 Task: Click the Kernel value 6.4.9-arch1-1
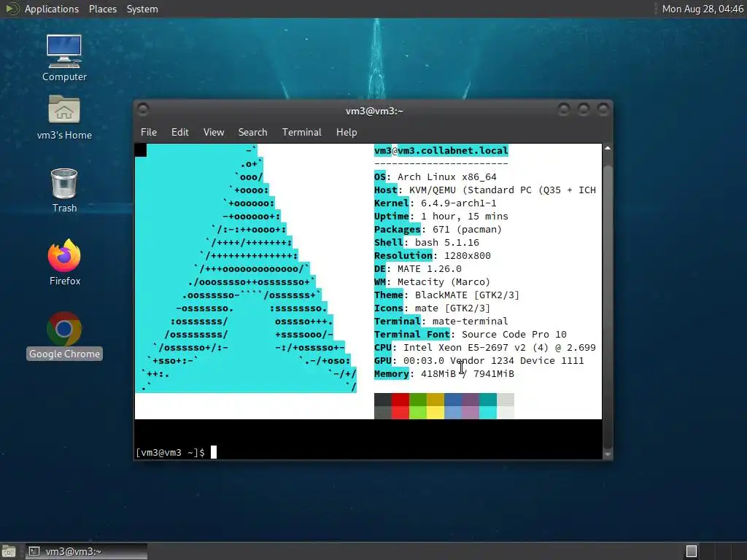point(458,203)
